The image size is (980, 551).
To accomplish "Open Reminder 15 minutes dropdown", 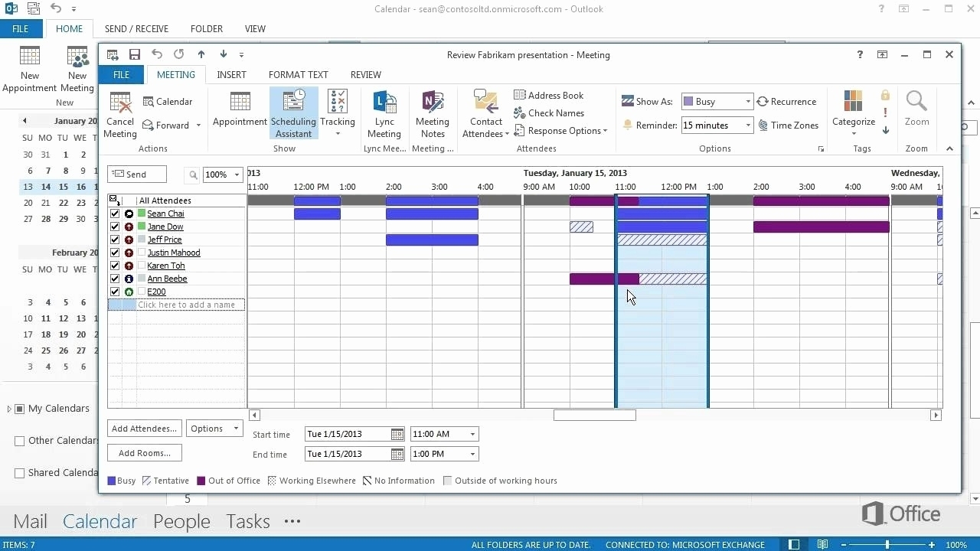I will click(x=747, y=126).
